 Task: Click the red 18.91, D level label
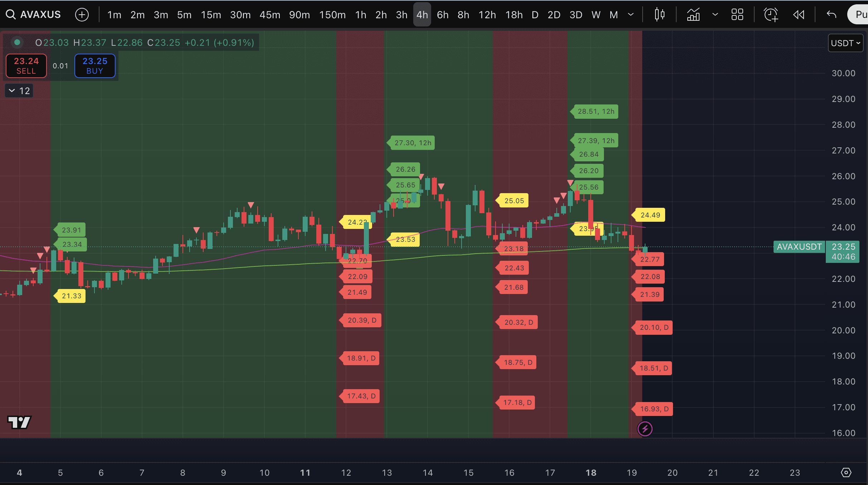coord(360,358)
